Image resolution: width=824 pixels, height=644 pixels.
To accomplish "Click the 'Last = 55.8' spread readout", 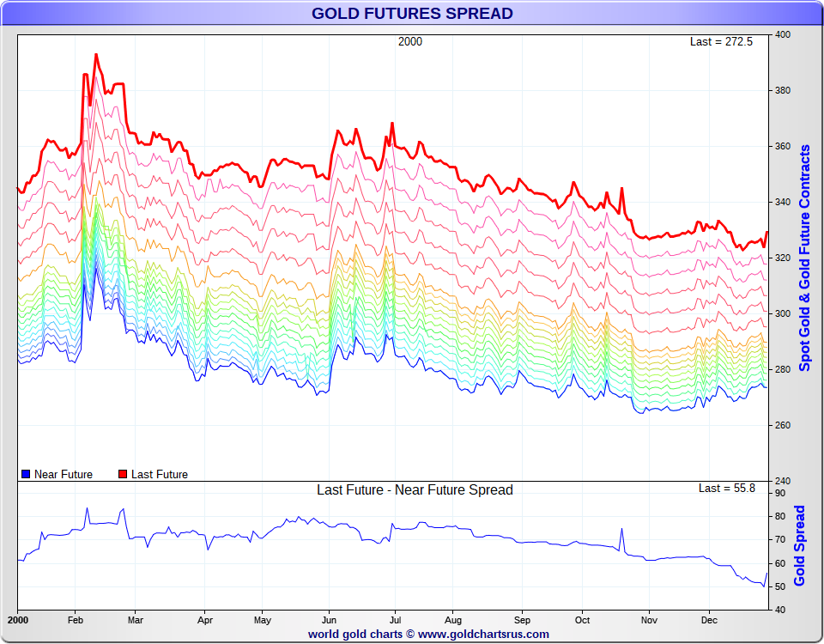I will pos(726,488).
